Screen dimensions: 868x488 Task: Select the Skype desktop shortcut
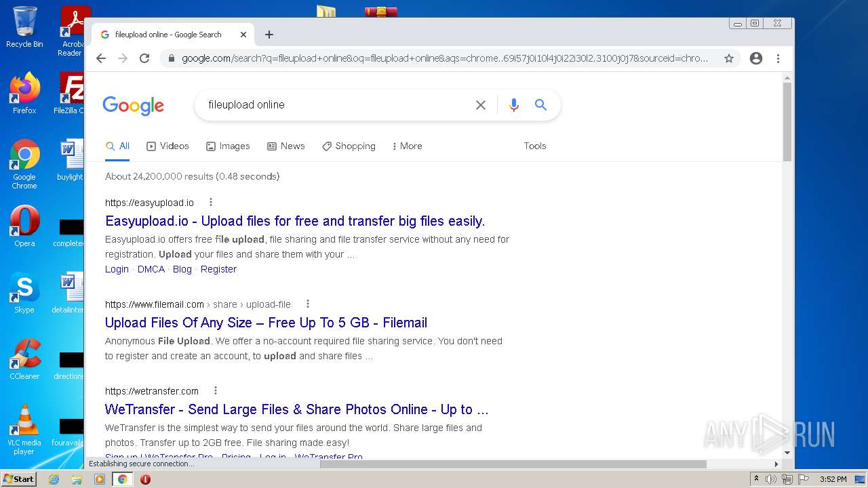pyautogui.click(x=24, y=293)
